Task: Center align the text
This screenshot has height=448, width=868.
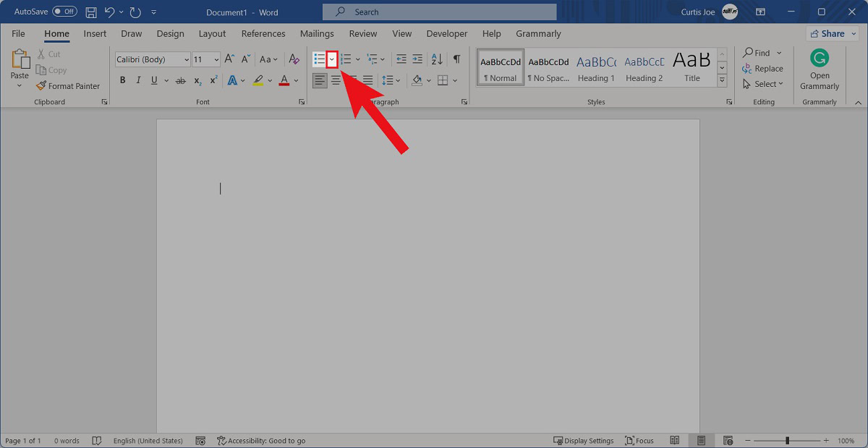Action: pyautogui.click(x=336, y=80)
